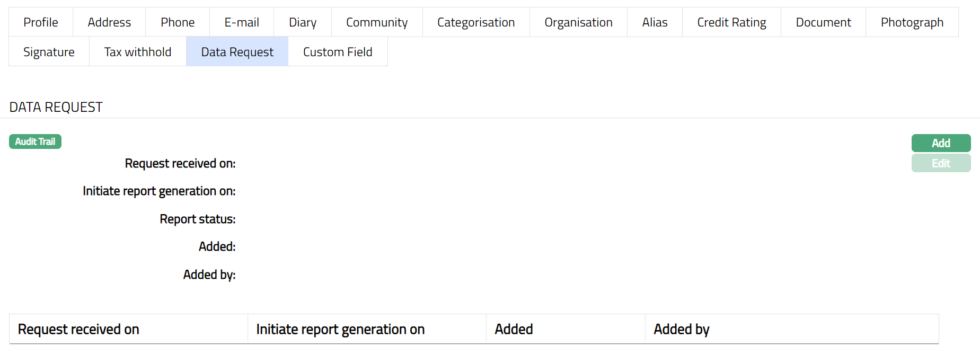Go to the E-mail tab
Viewport: 980px width, 354px height.
pyautogui.click(x=242, y=22)
